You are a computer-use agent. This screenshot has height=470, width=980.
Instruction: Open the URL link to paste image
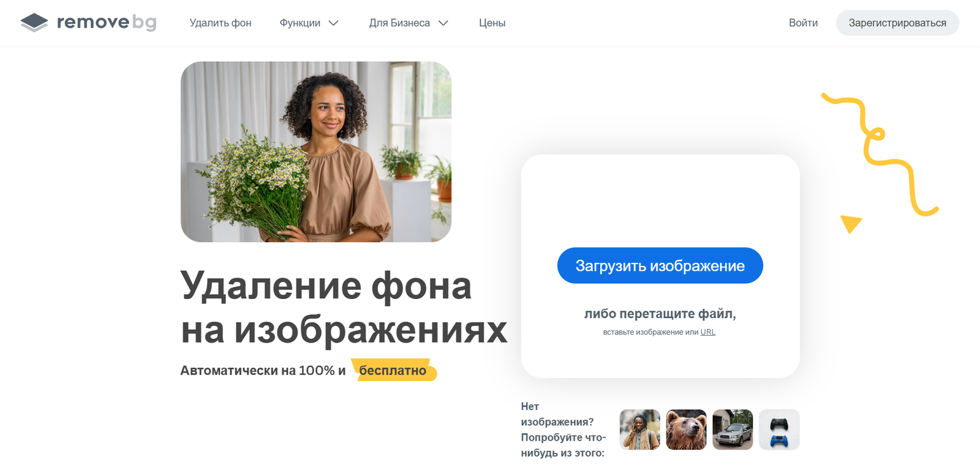(707, 332)
